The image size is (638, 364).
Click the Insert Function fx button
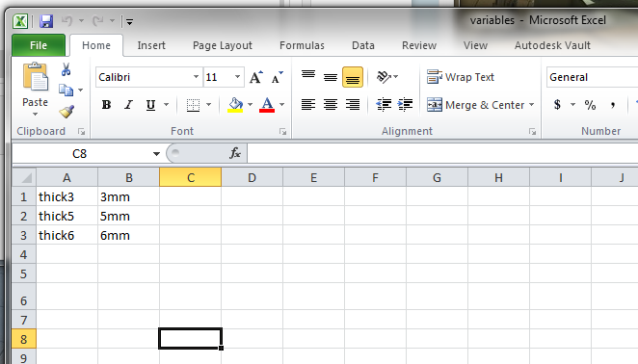235,153
